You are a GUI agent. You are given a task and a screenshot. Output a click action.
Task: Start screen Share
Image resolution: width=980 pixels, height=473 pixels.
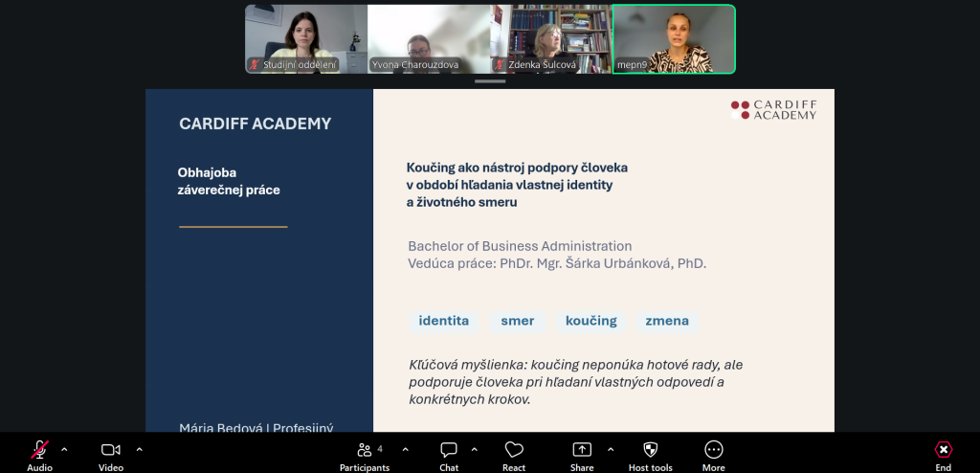click(582, 456)
